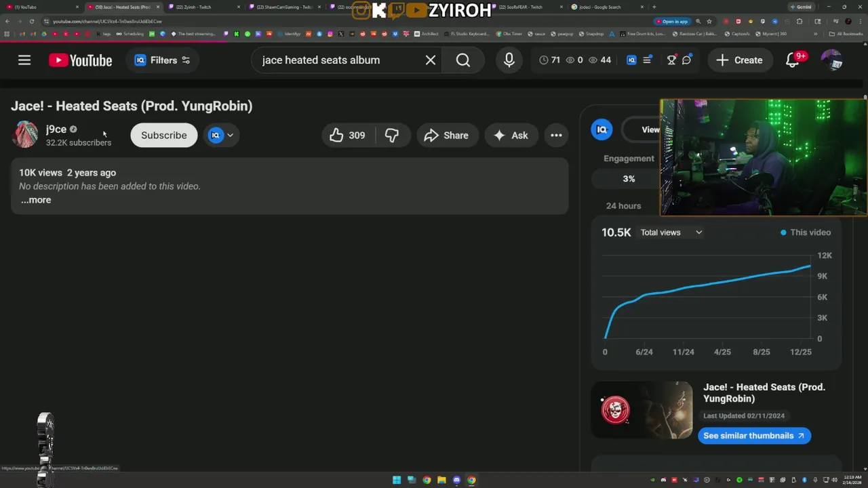Run search with the magnifier button
Screen dimensions: 868x488
point(463,60)
